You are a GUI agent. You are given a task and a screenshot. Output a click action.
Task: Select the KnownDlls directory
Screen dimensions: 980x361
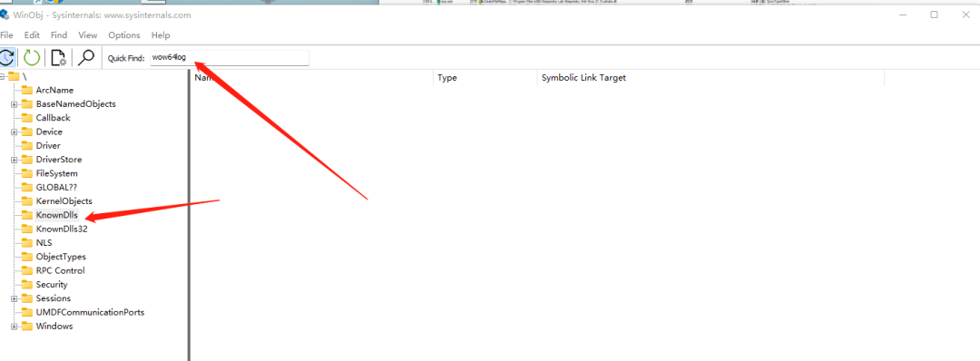(x=56, y=215)
